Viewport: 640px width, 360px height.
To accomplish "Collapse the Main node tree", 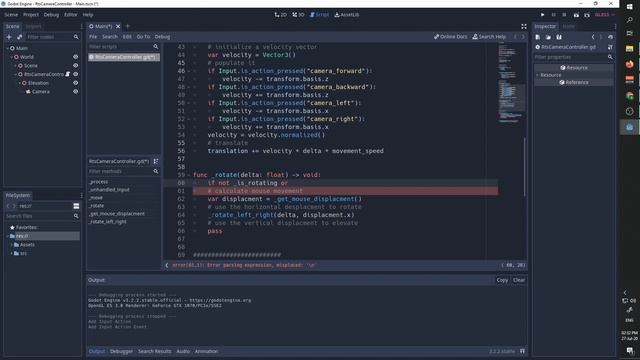I will point(7,48).
